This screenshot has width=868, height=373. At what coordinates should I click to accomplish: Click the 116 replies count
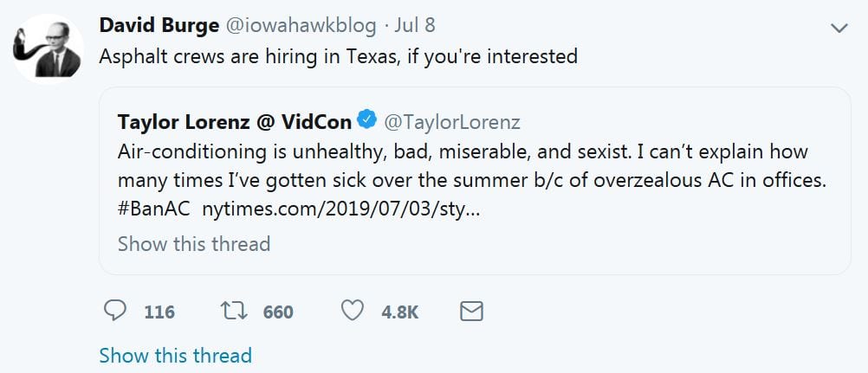coord(159,312)
